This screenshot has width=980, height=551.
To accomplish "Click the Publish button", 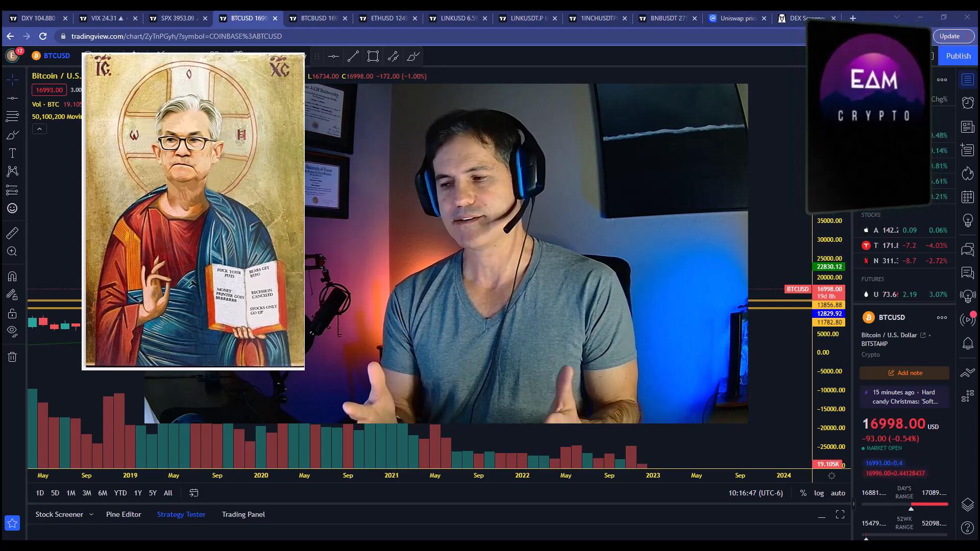I will (x=958, y=56).
